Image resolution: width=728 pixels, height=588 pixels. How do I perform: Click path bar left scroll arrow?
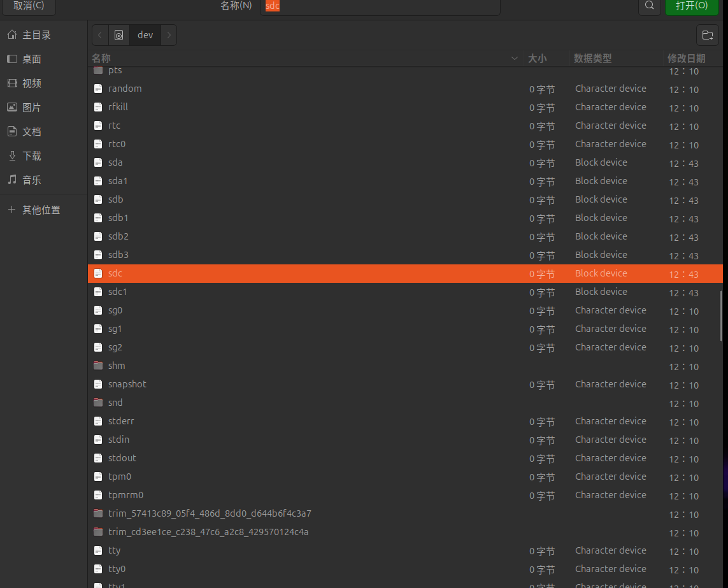(100, 35)
